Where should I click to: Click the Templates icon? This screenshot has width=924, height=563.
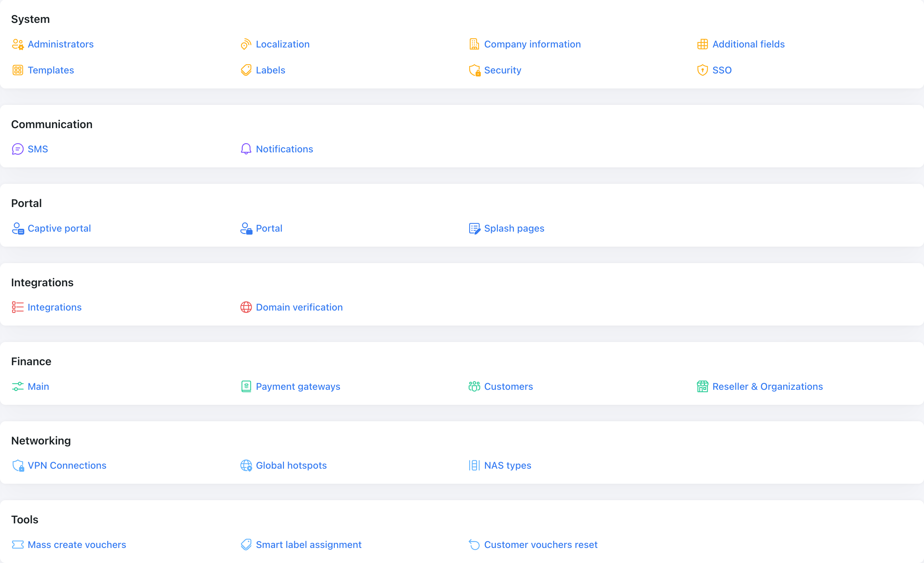18,70
